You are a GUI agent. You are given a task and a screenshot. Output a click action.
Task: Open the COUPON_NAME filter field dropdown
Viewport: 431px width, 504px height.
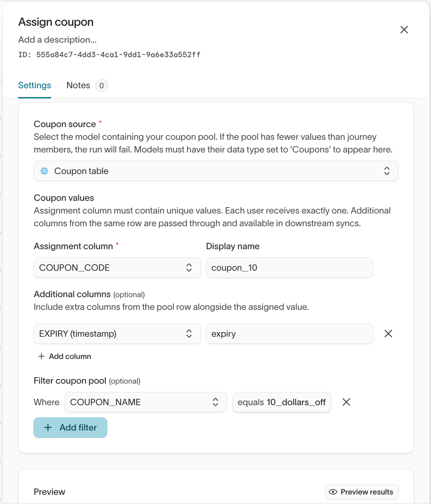(x=145, y=402)
